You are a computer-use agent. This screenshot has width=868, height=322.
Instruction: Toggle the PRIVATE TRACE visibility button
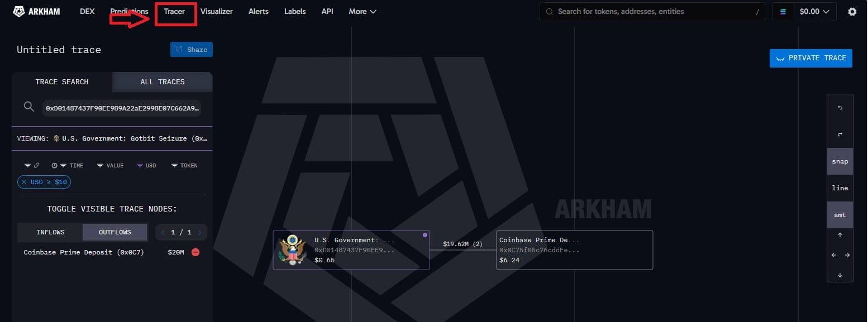[810, 58]
